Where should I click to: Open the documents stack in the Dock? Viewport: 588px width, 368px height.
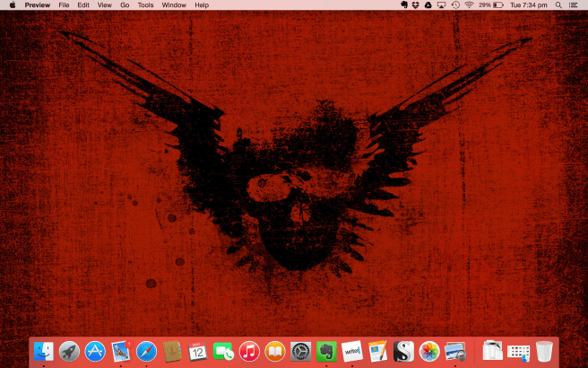[492, 351]
